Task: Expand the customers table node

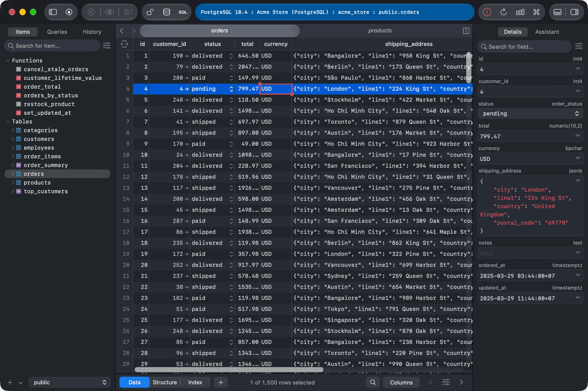Action: click(x=13, y=139)
